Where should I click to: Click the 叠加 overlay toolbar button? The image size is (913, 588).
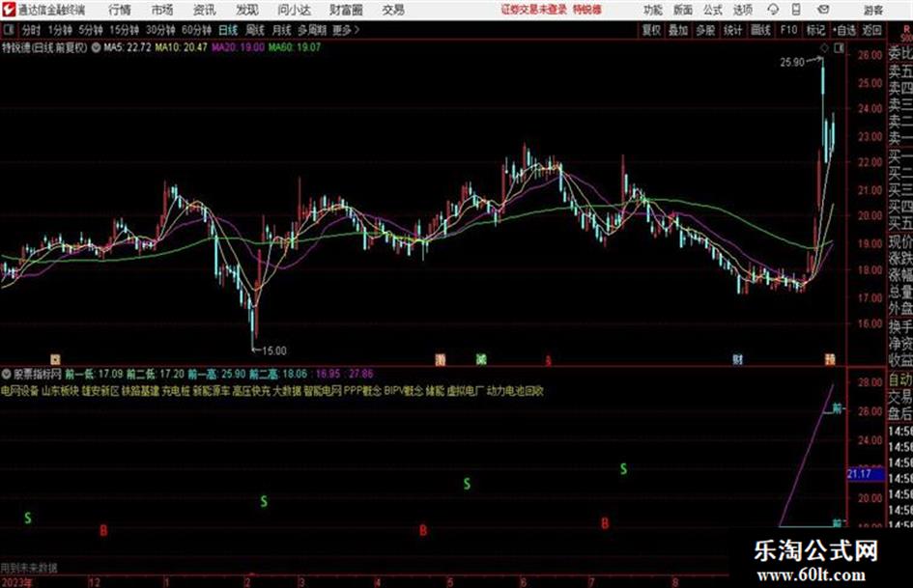(678, 30)
